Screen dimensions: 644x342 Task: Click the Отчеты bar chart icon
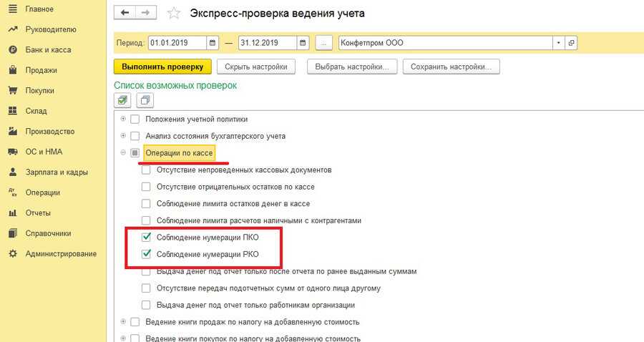point(13,212)
